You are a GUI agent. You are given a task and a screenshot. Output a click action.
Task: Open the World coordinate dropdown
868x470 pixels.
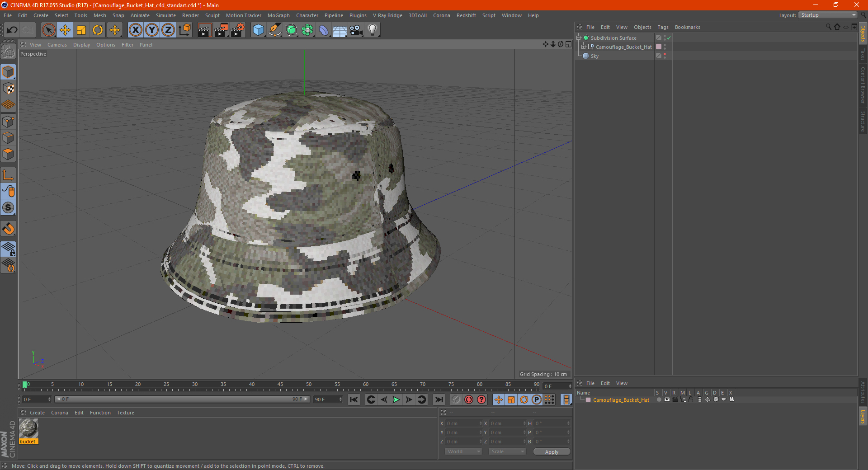tap(463, 451)
